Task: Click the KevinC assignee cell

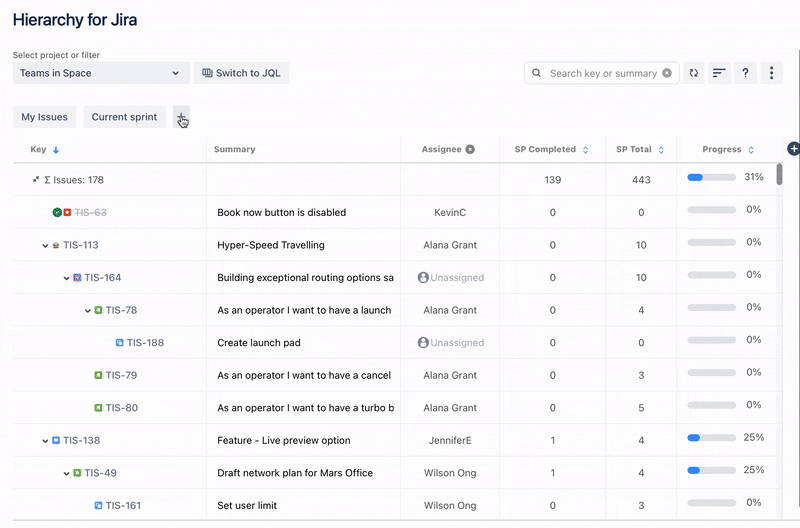Action: click(450, 212)
